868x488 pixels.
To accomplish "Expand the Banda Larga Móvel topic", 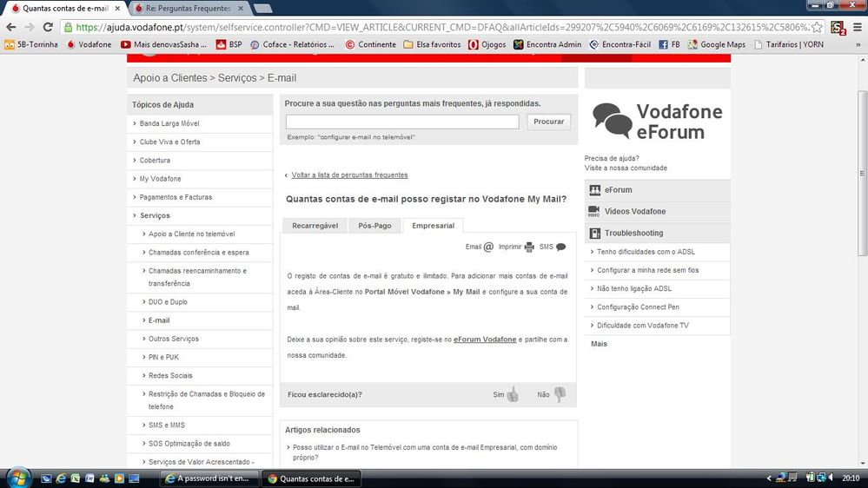I will pos(169,123).
